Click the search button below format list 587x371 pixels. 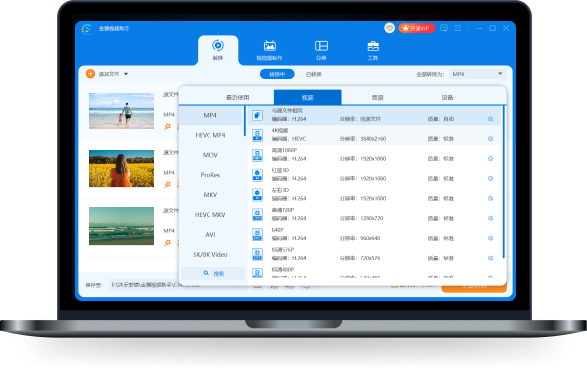(213, 274)
